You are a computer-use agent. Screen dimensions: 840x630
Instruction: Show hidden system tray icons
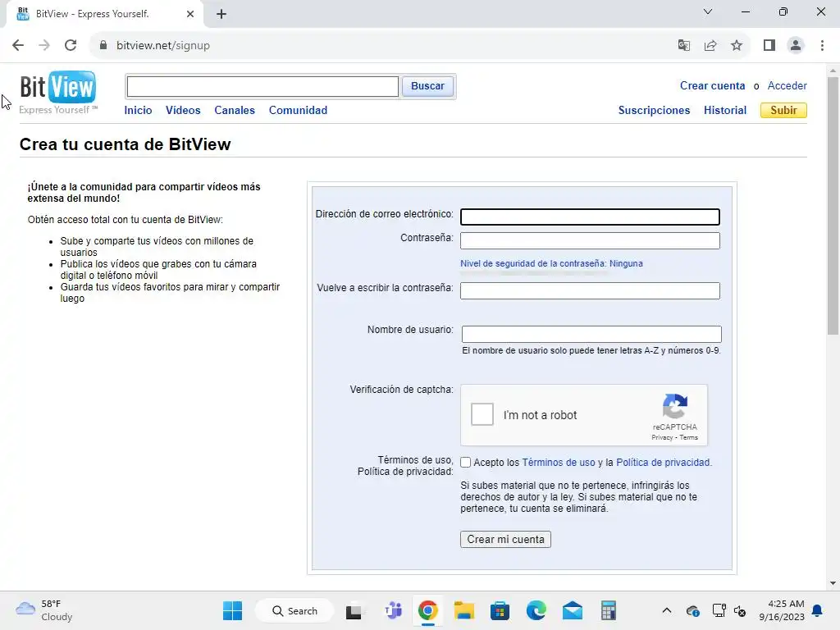(666, 610)
